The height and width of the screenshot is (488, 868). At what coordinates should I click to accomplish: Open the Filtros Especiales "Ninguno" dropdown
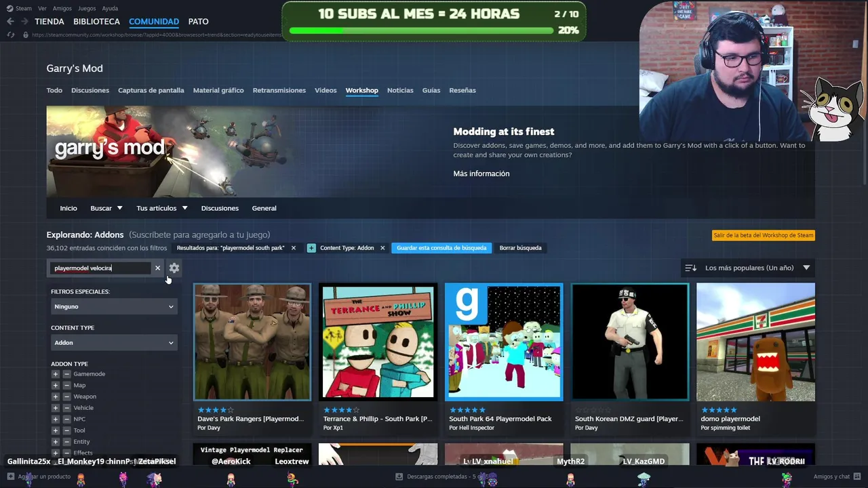pyautogui.click(x=114, y=306)
